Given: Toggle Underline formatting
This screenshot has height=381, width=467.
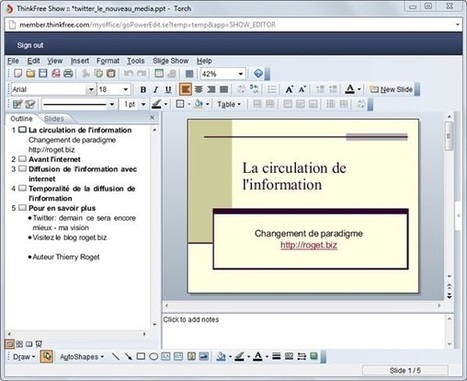Looking at the screenshot, I should click(168, 89).
